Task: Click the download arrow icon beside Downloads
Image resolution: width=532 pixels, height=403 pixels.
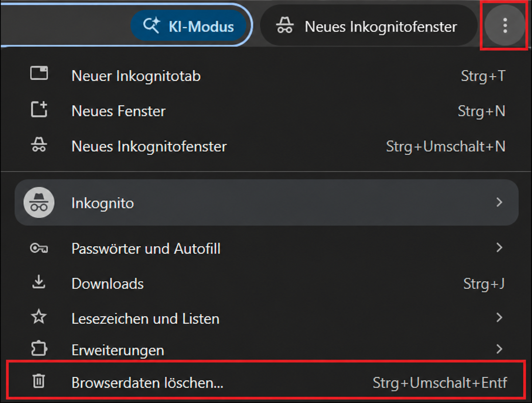Action: [38, 282]
